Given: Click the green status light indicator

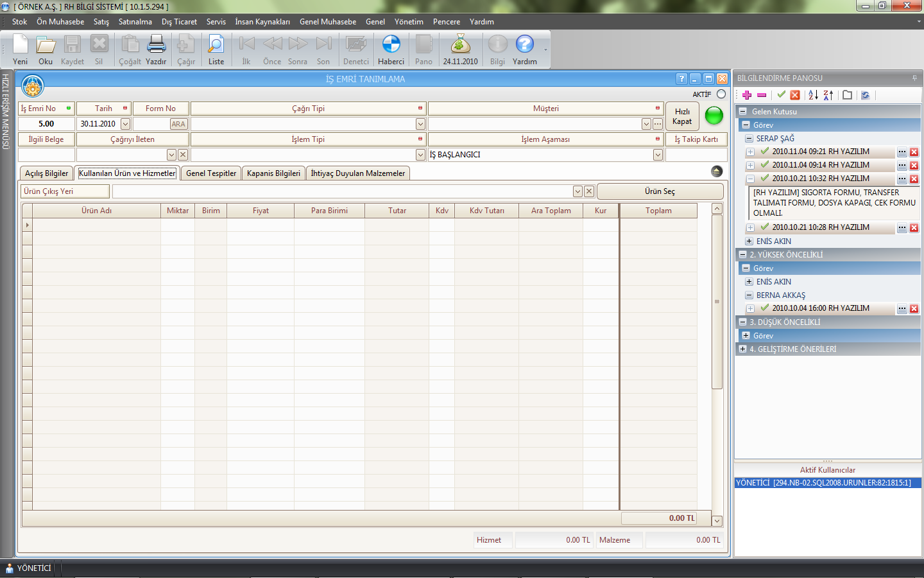Looking at the screenshot, I should click(x=714, y=116).
